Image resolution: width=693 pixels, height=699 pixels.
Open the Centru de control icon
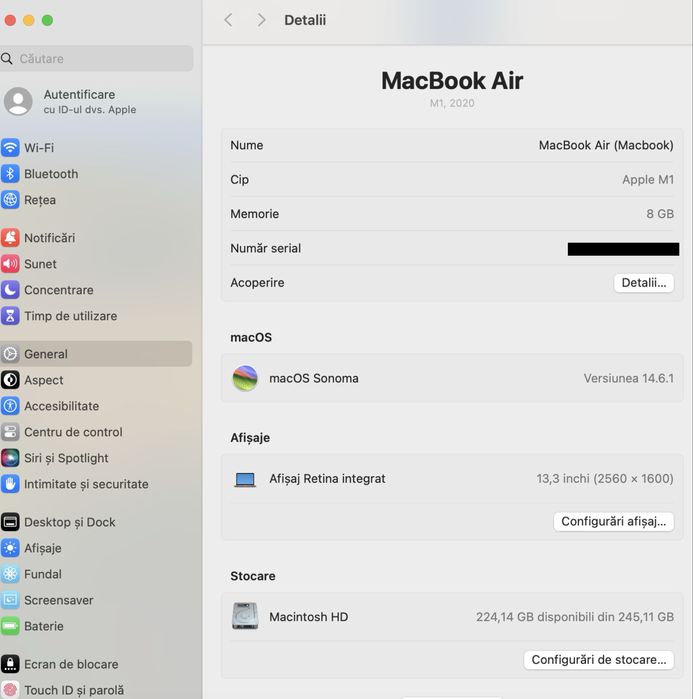(10, 432)
